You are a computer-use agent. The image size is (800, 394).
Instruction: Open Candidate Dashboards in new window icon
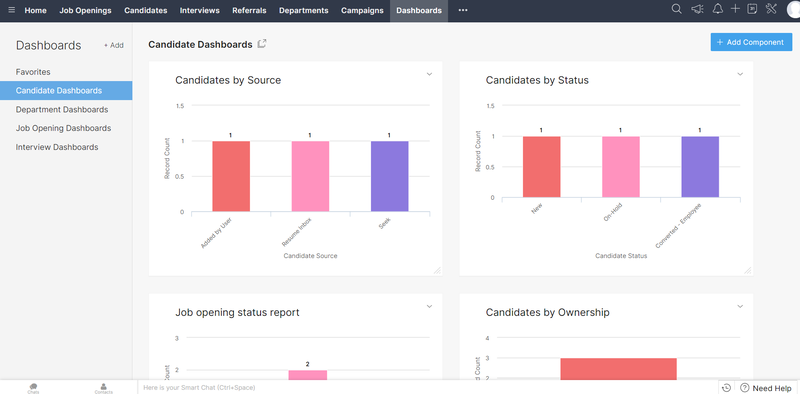coord(262,44)
